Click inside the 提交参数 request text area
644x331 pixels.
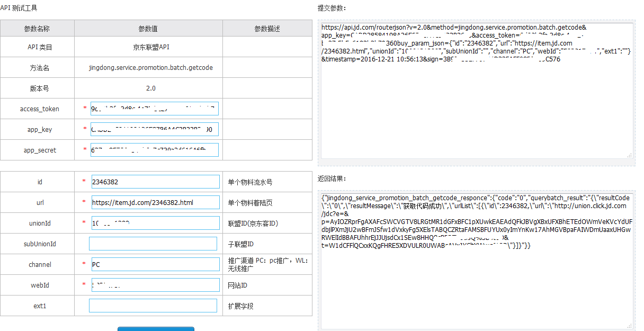477,90
